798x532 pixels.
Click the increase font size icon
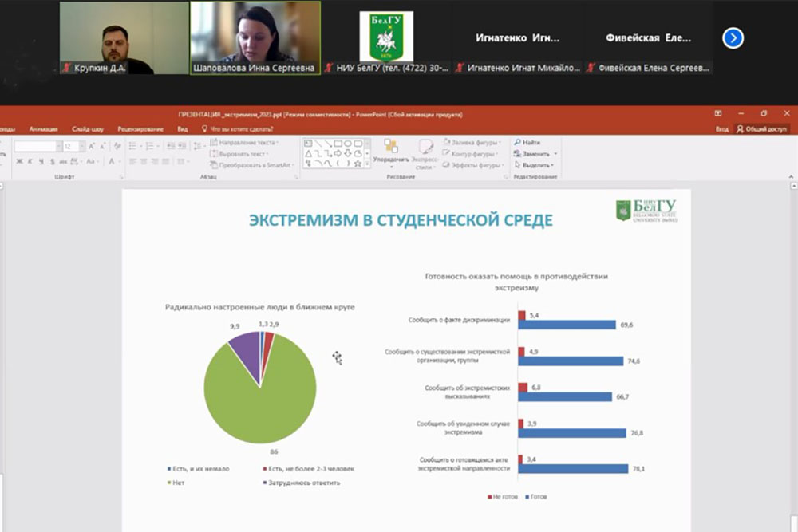tap(92, 147)
